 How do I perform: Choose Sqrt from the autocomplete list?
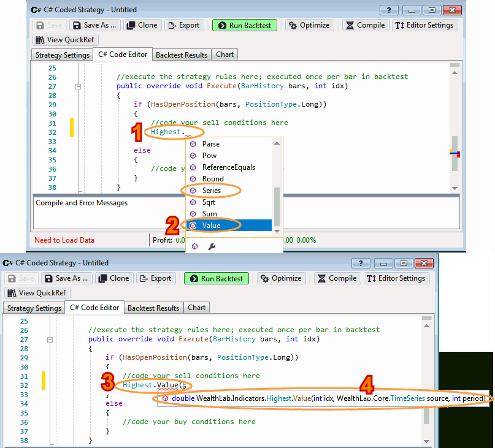209,202
